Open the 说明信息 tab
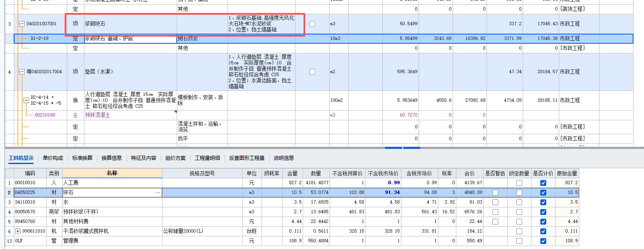644x249 pixels. (284, 158)
